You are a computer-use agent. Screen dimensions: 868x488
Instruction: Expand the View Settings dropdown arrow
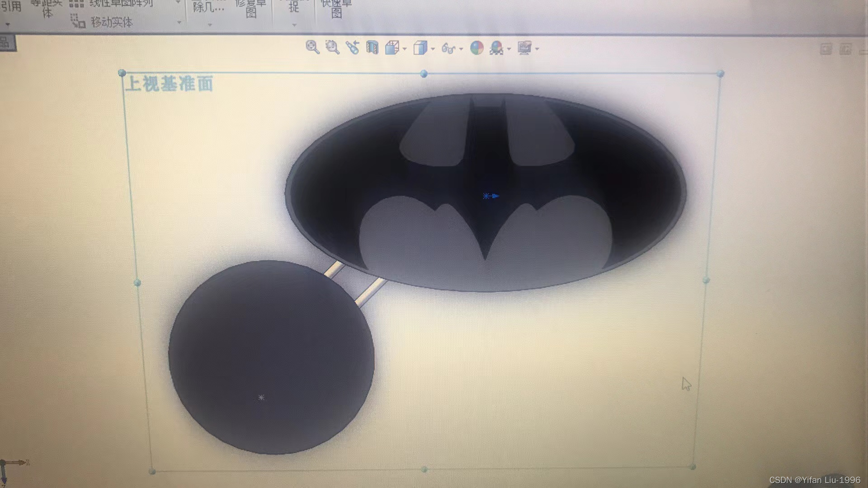coord(537,49)
